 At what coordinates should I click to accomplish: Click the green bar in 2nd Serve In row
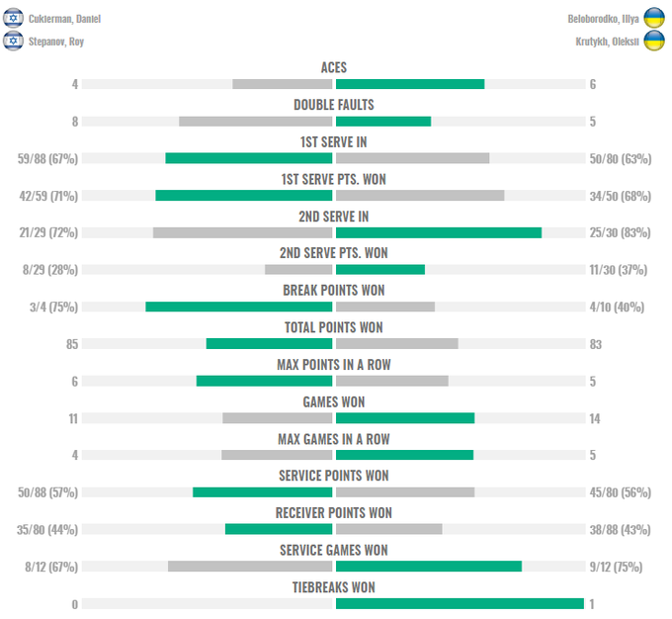pos(439,232)
